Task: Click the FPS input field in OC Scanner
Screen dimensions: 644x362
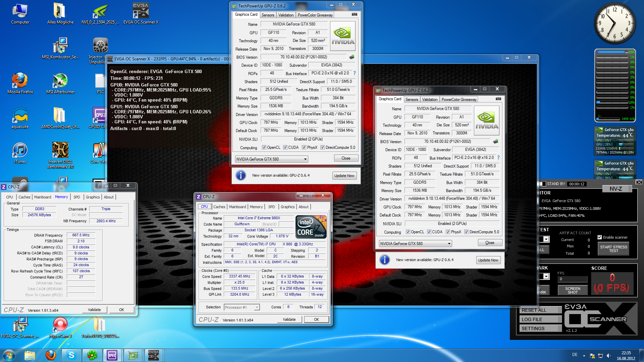Action: (573, 279)
